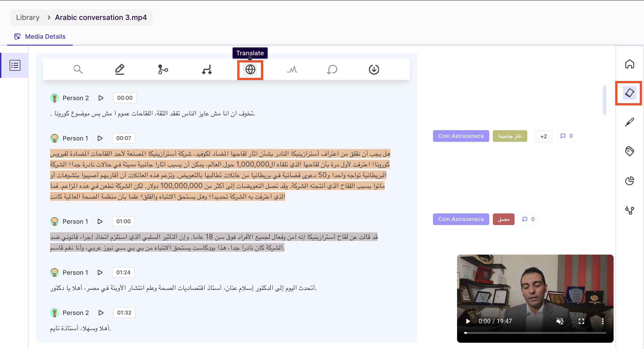Click the transcript vertical scrollbar
Image resolution: width=644 pixels, height=349 pixels.
[604, 100]
